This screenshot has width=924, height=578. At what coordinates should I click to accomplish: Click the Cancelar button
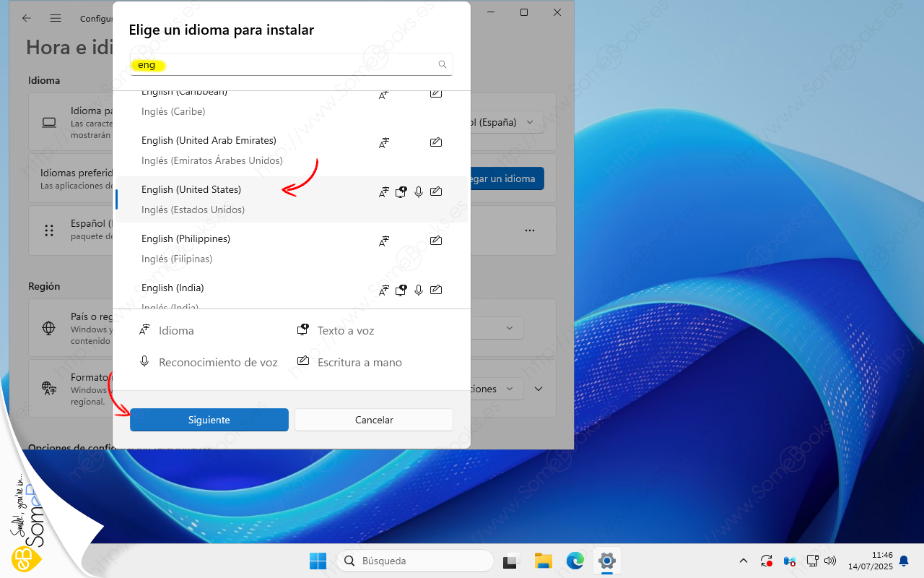[x=374, y=420]
